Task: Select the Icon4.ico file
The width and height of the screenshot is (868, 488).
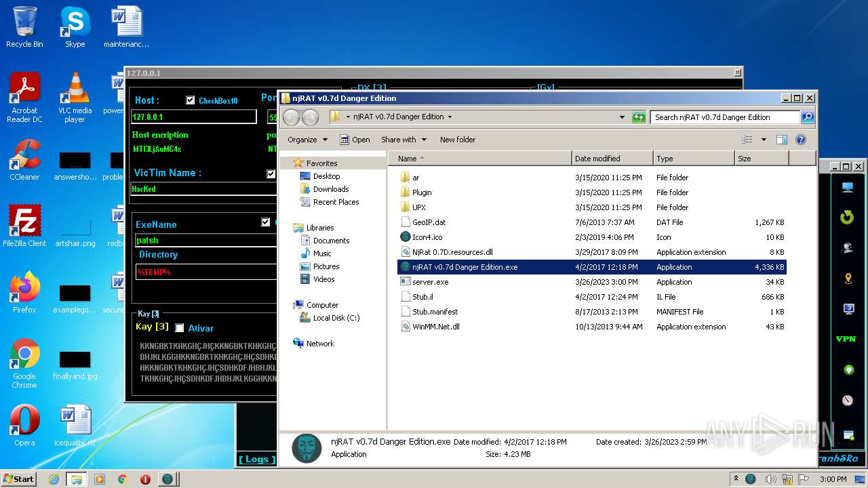Action: pyautogui.click(x=427, y=237)
